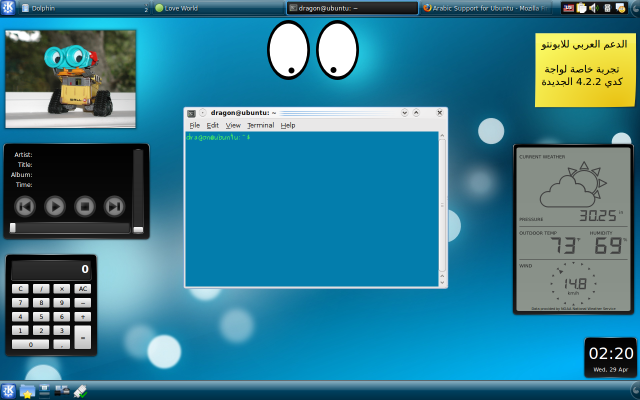Click the Konsole scrollbar up arrow
Image resolution: width=640 pixels, height=400 pixels.
442,135
